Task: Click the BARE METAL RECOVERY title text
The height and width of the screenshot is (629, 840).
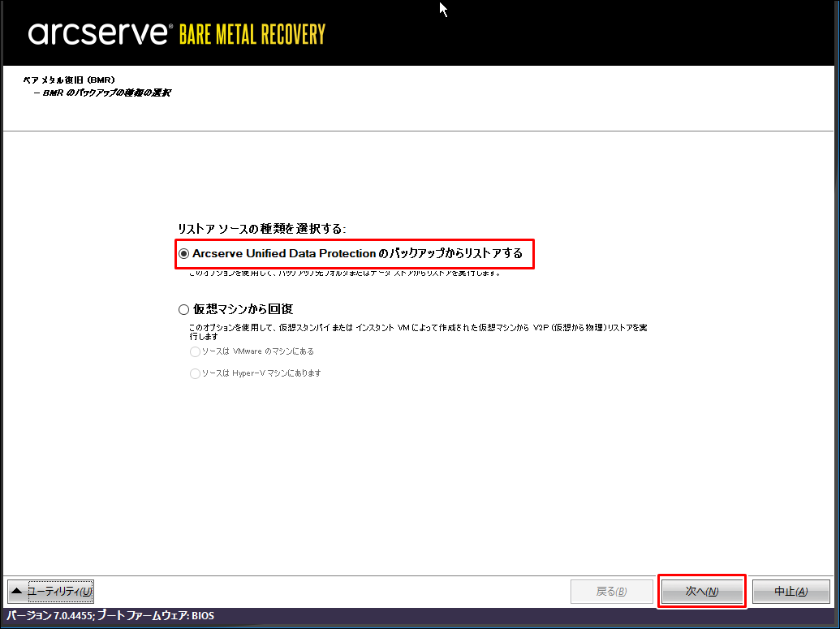Action: tap(252, 34)
